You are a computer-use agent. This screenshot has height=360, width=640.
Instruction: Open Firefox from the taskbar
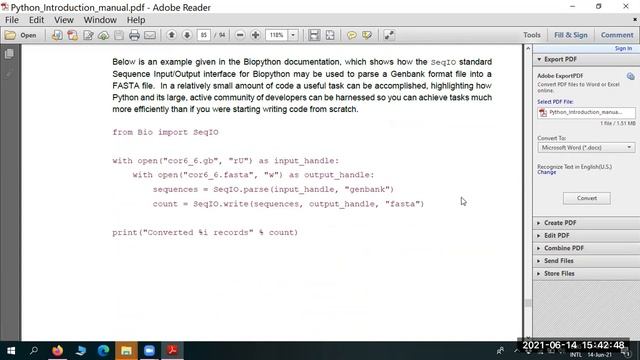[58, 351]
